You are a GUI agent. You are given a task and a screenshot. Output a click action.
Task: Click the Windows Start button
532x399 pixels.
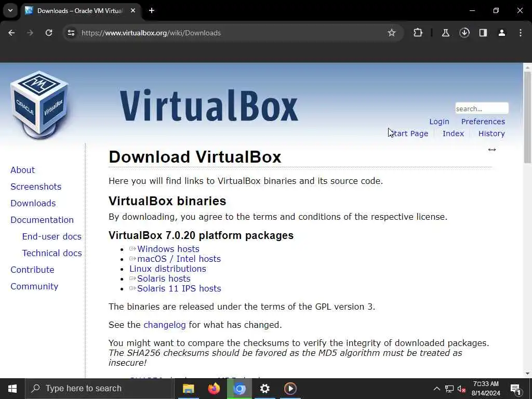(x=12, y=389)
